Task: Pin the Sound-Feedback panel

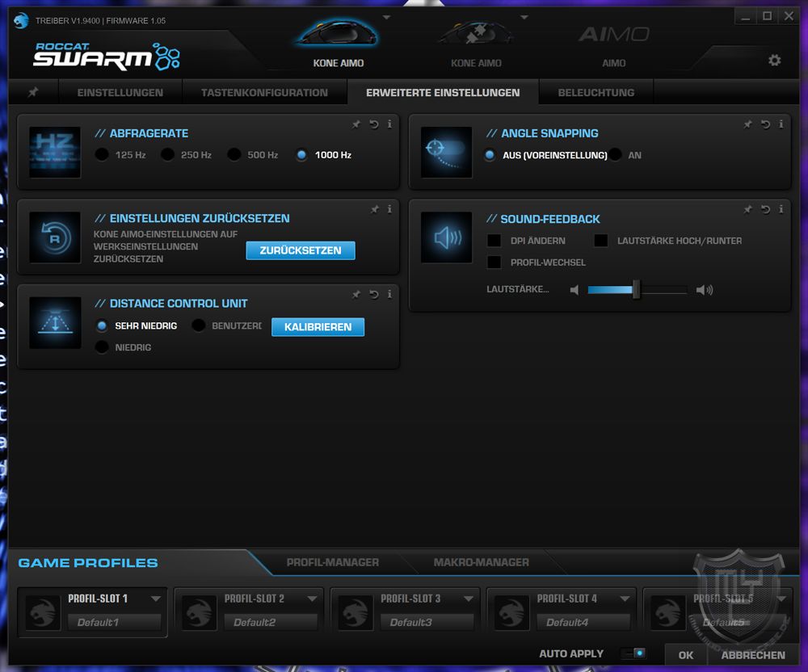Action: pos(747,209)
